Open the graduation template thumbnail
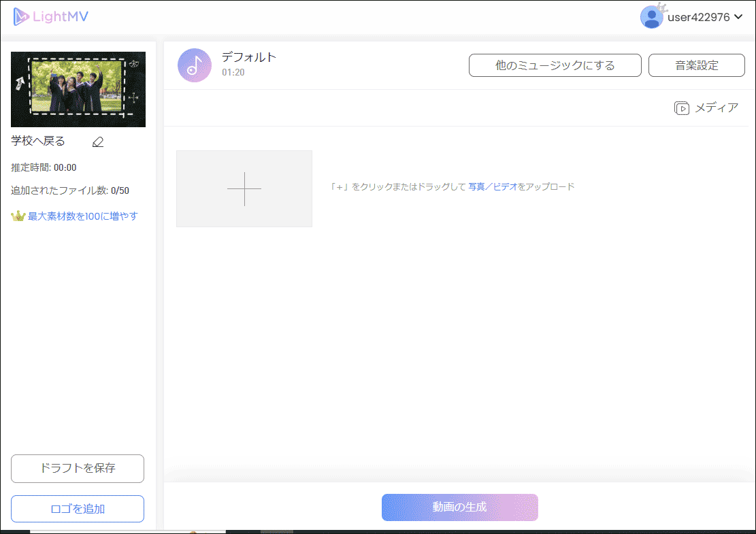 (x=78, y=90)
